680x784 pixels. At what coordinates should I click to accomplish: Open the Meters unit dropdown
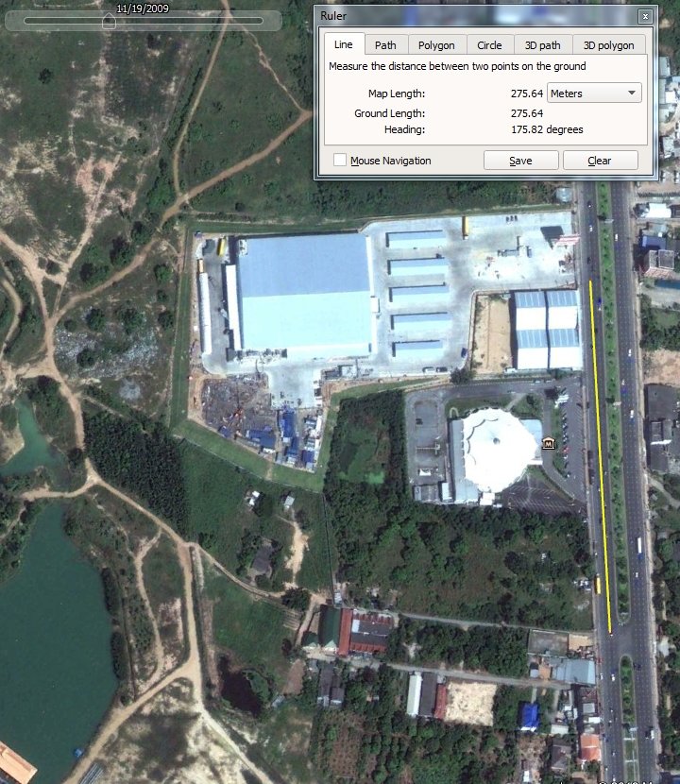[x=593, y=93]
